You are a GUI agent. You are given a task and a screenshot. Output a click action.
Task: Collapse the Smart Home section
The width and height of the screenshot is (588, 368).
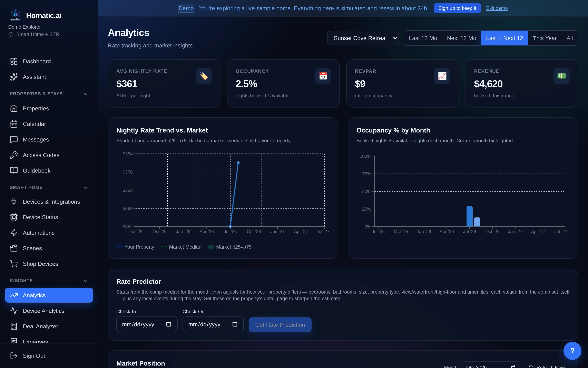pyautogui.click(x=86, y=188)
